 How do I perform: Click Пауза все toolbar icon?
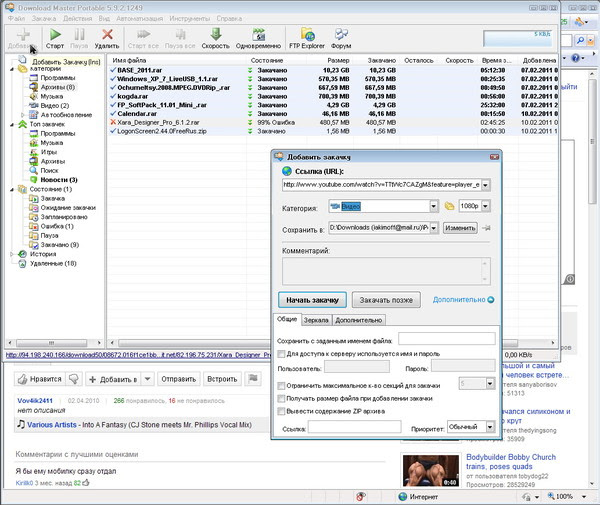point(180,34)
